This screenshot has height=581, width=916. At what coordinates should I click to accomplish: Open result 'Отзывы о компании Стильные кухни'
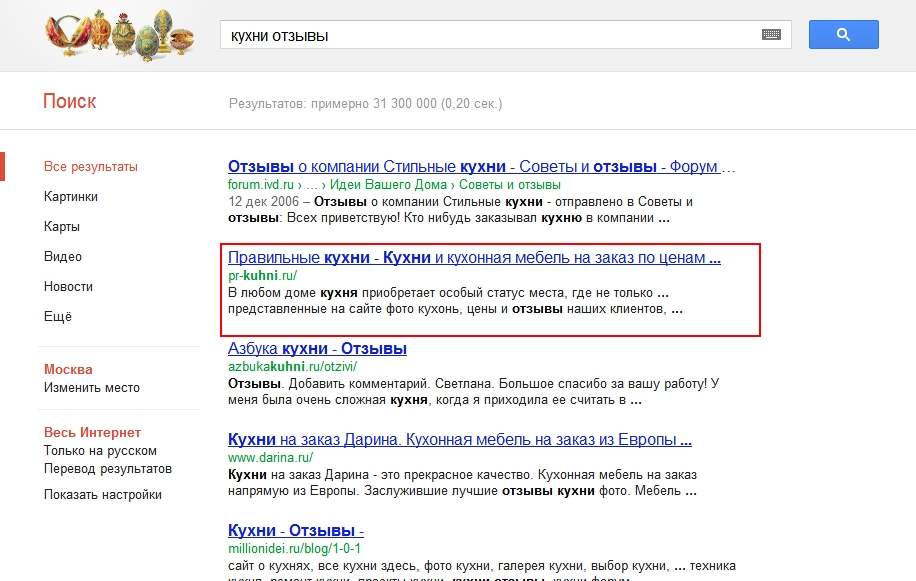(x=474, y=166)
